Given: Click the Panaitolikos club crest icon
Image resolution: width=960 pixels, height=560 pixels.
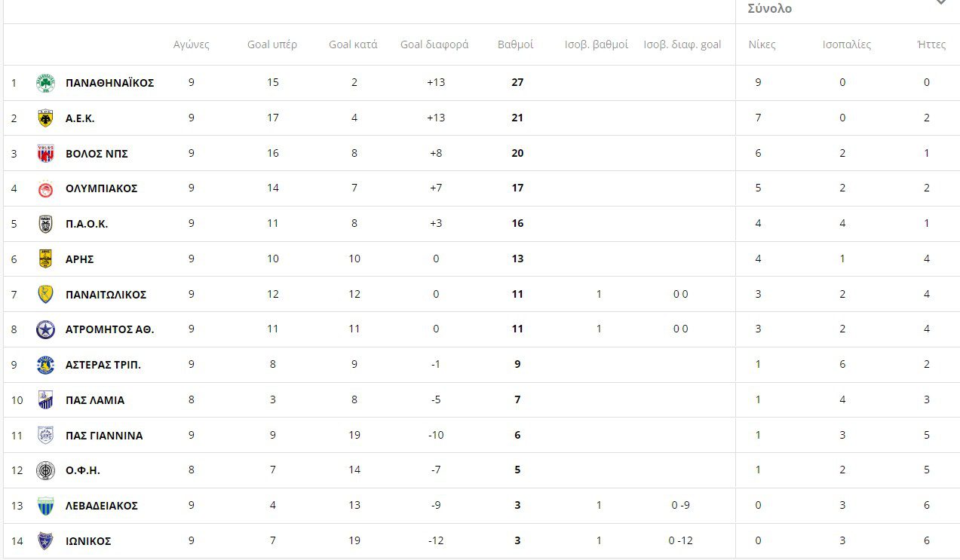Looking at the screenshot, I should 46,295.
